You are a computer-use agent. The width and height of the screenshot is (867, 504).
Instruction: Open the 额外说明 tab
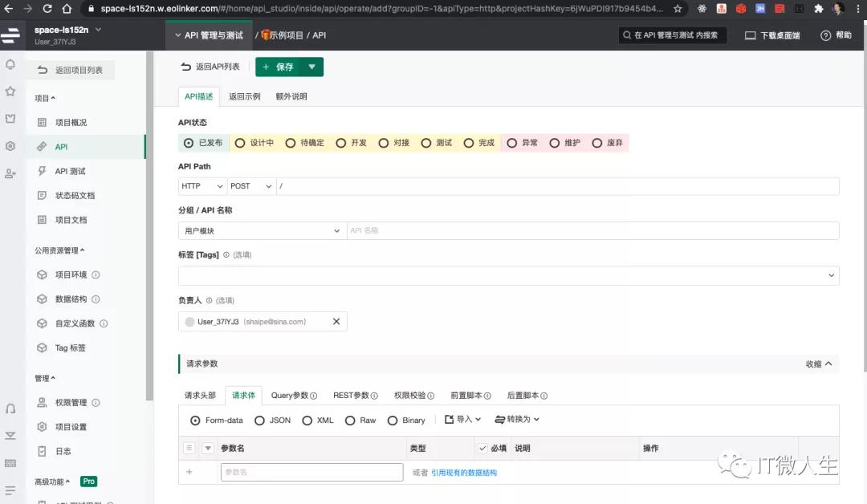291,96
